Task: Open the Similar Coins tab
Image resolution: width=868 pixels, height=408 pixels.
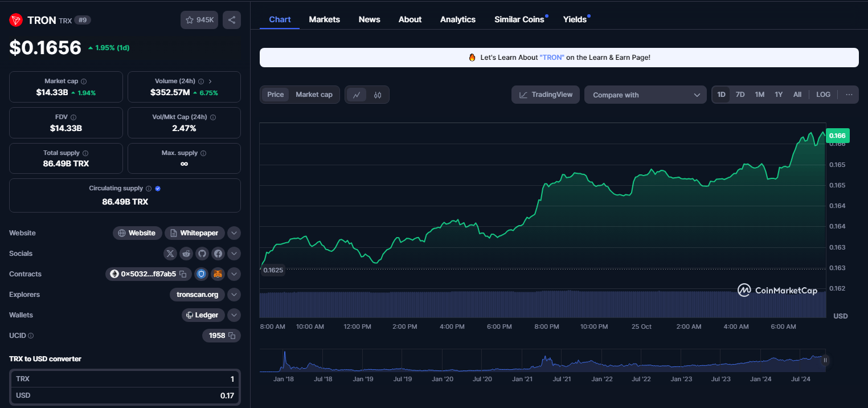Action: click(x=519, y=19)
